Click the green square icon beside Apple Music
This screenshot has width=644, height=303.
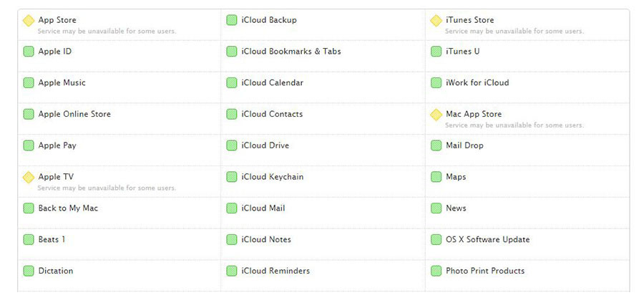(29, 82)
